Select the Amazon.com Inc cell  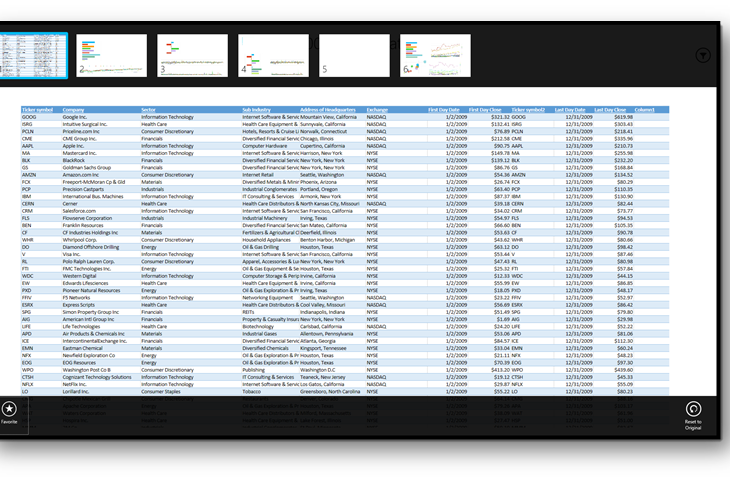pyautogui.click(x=81, y=175)
